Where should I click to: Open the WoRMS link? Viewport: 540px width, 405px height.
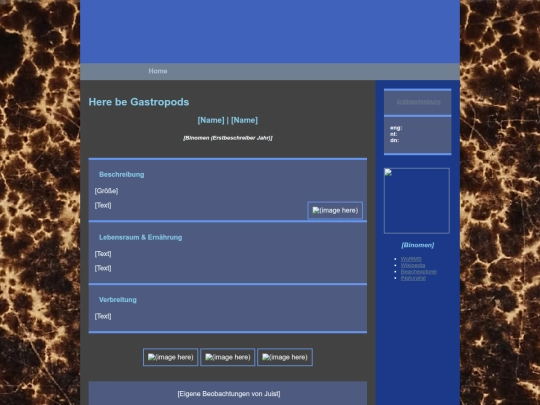pyautogui.click(x=411, y=259)
